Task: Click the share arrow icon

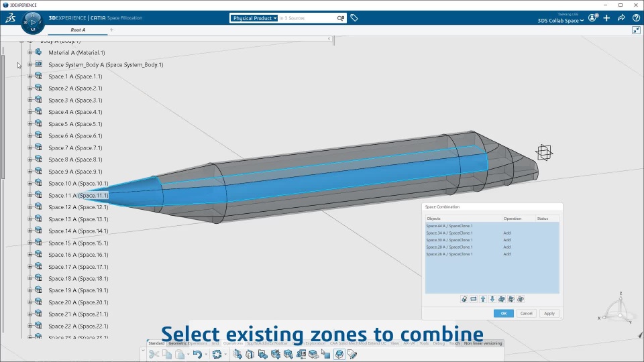Action: click(x=621, y=17)
